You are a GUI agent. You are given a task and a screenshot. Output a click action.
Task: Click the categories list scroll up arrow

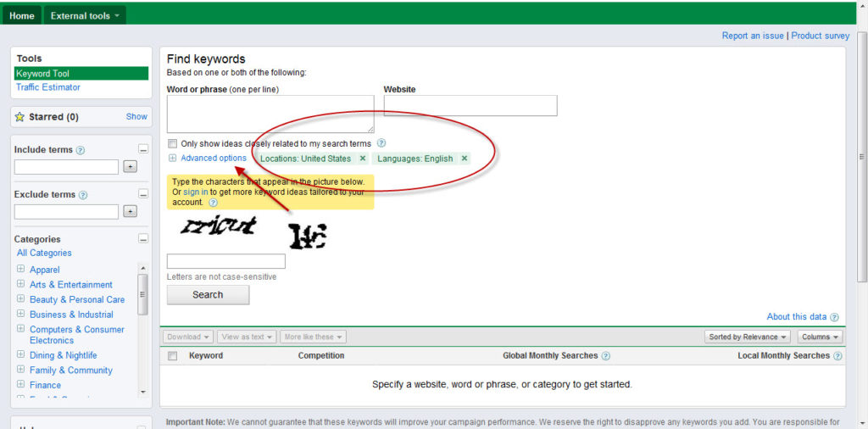click(x=142, y=268)
